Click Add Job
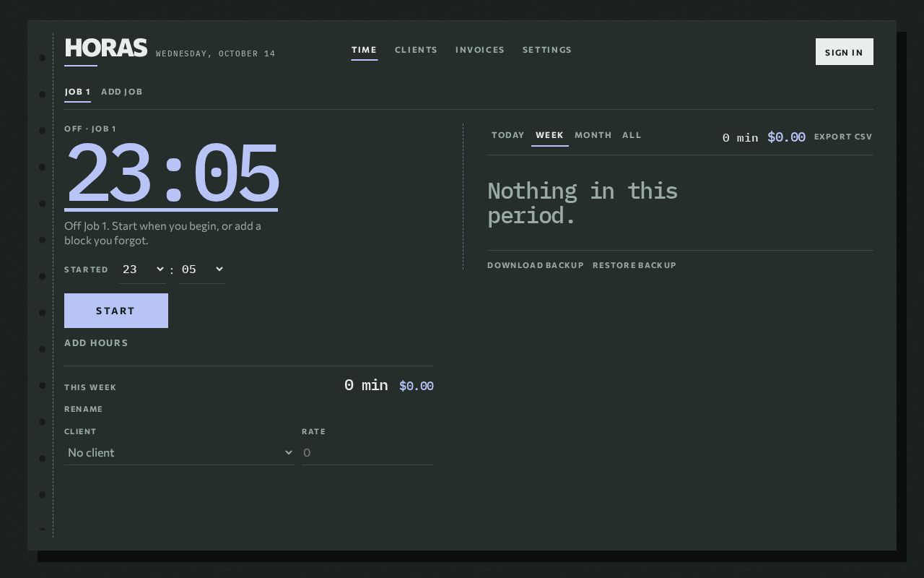Screen dimensions: 924x578 [x=122, y=92]
